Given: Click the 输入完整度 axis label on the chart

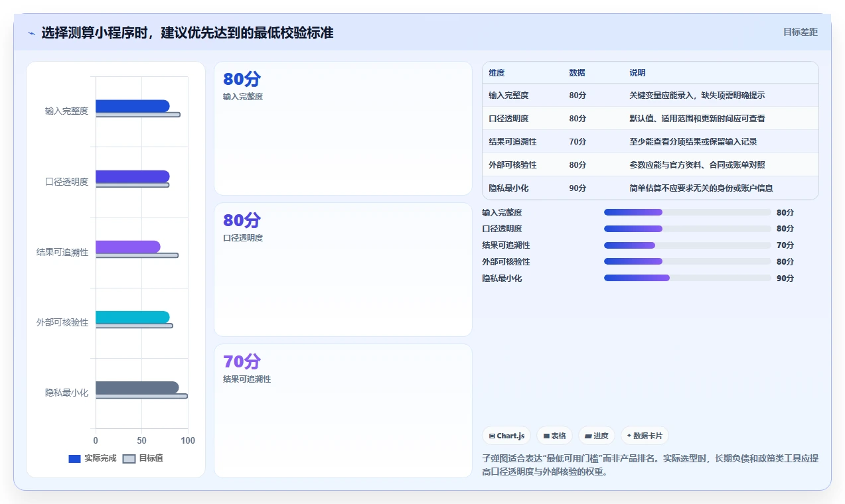Looking at the screenshot, I should click(x=66, y=111).
